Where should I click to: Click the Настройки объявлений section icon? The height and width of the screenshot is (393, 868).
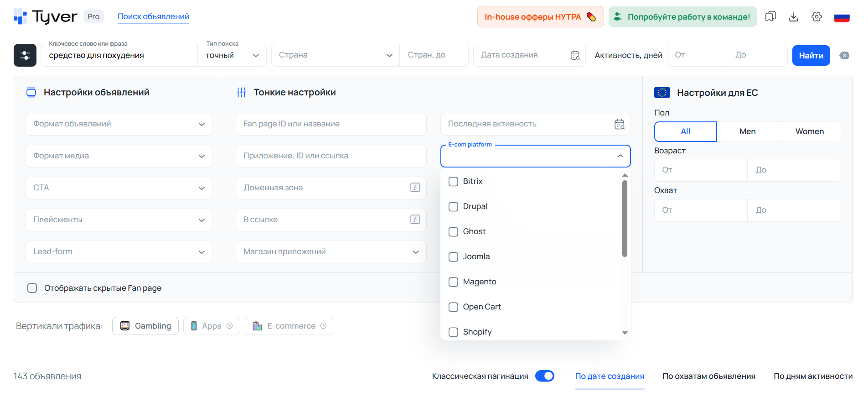click(x=31, y=93)
